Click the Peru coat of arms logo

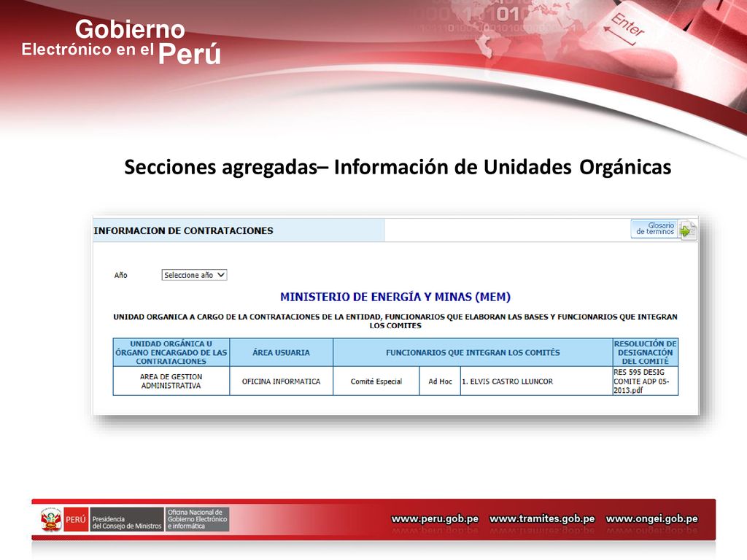point(51,519)
